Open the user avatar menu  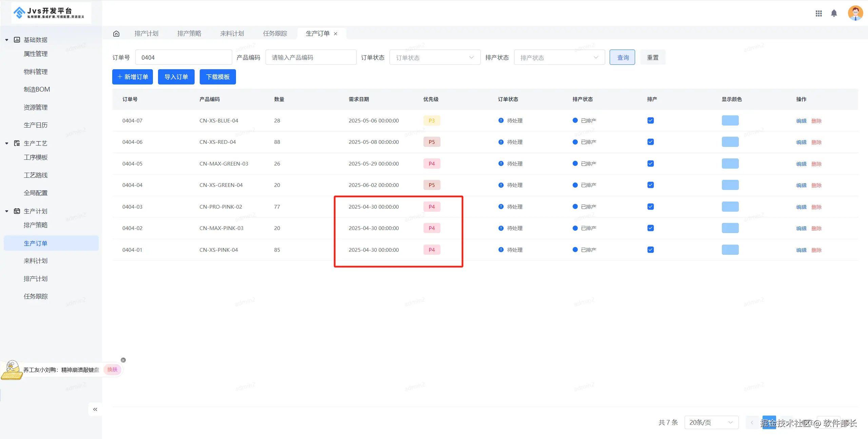coord(855,13)
